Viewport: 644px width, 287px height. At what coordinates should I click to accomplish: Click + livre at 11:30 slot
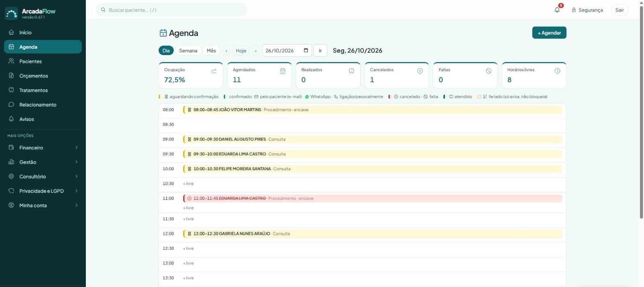pyautogui.click(x=188, y=219)
